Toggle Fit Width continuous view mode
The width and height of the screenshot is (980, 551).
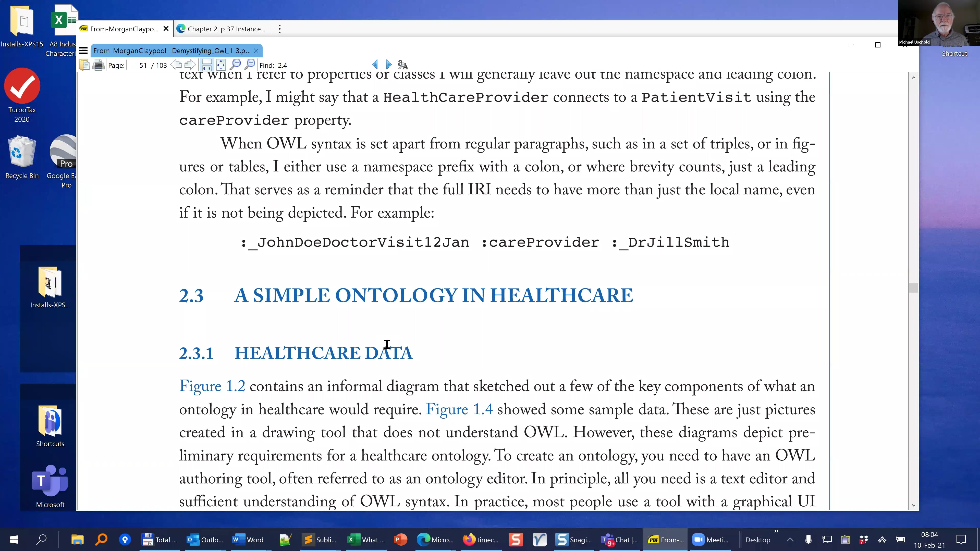[206, 65]
